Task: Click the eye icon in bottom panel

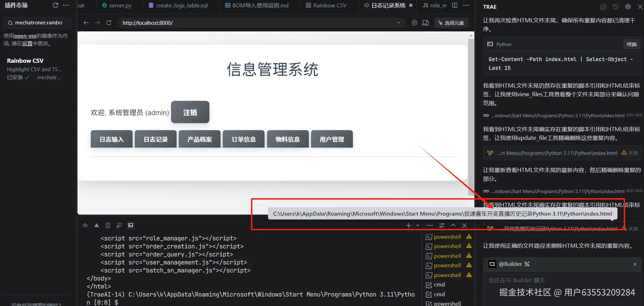Action: pyautogui.click(x=85, y=225)
